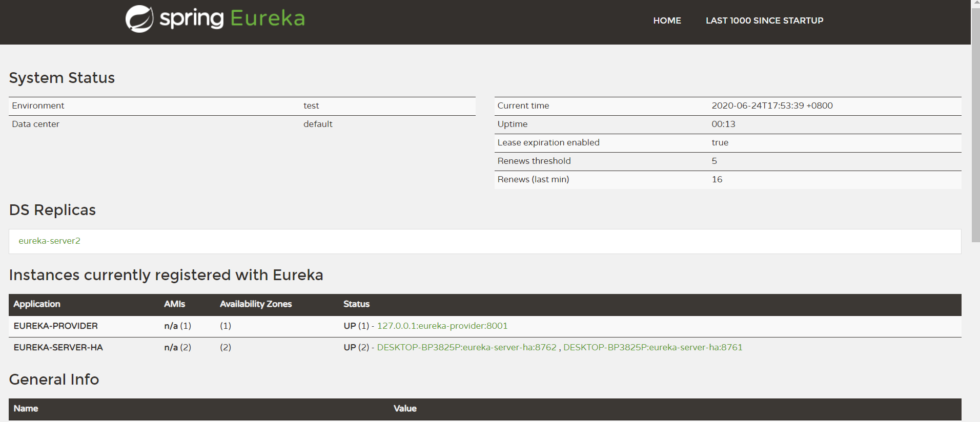Screen dimensions: 980x422
Task: Click EUREKA-PROVIDER availability zones (1) cell
Action: pos(226,326)
